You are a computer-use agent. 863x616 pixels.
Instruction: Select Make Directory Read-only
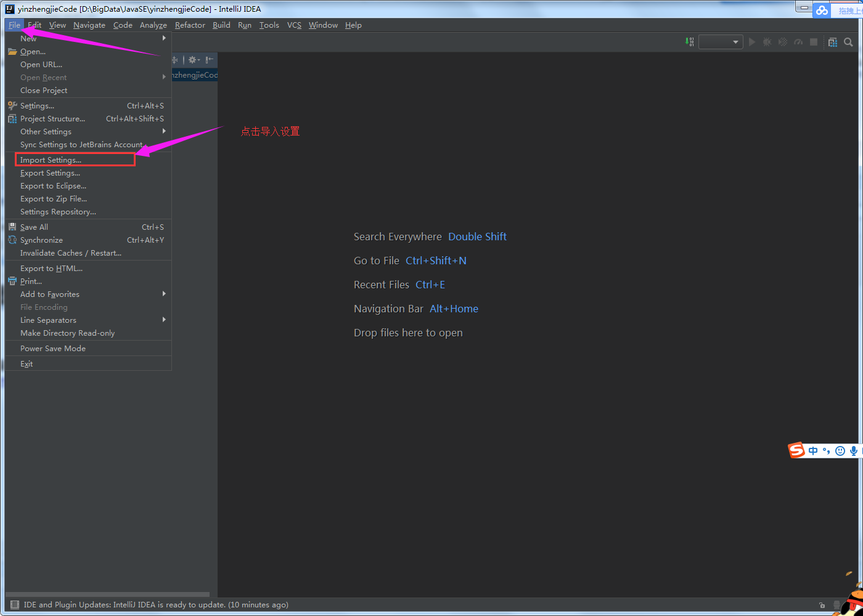[x=88, y=333]
